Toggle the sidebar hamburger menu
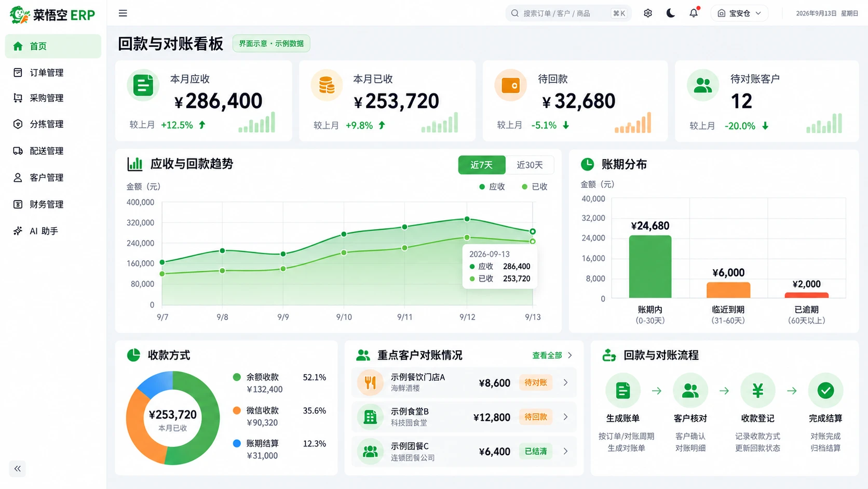This screenshot has width=868, height=489. point(123,14)
